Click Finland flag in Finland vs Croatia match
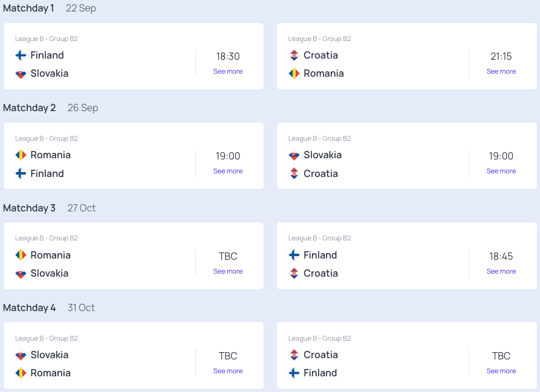Screen dimensions: 540x392 pos(294,255)
